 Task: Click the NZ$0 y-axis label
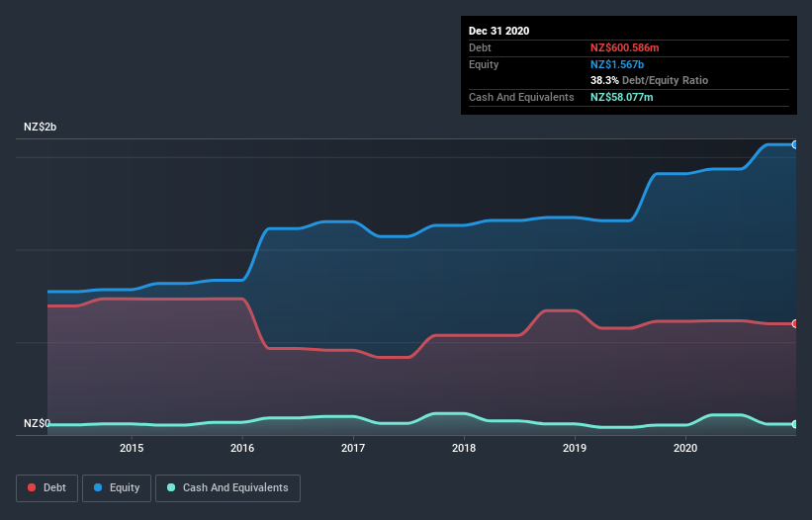pyautogui.click(x=37, y=423)
